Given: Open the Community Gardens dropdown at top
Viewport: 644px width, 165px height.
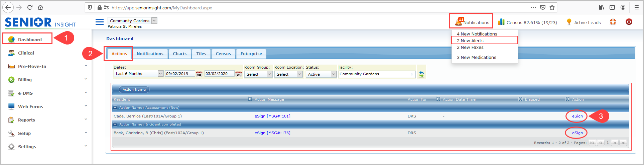Looking at the screenshot, I should 132,21.
